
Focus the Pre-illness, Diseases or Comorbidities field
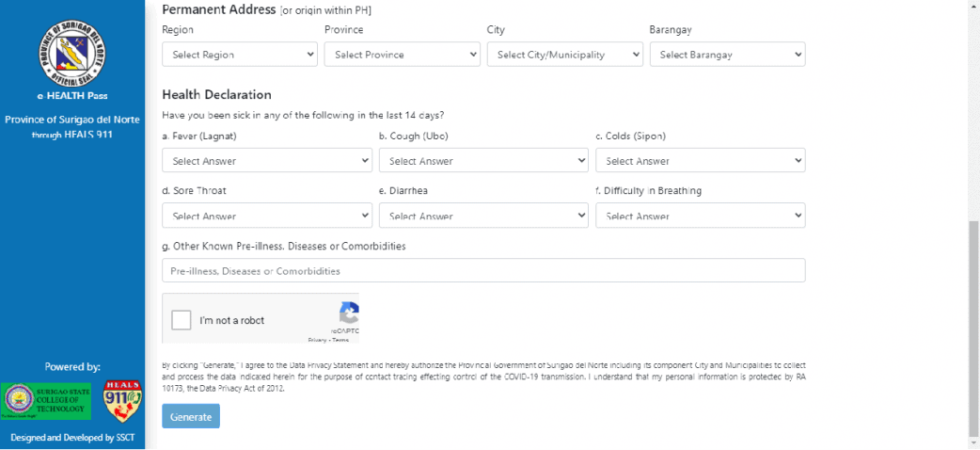pos(483,271)
